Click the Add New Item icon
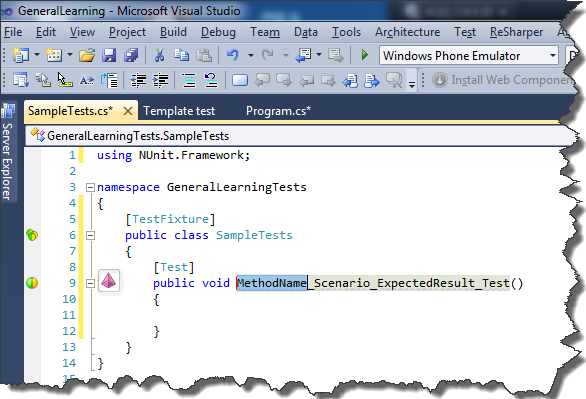This screenshot has width=586, height=399. point(54,55)
